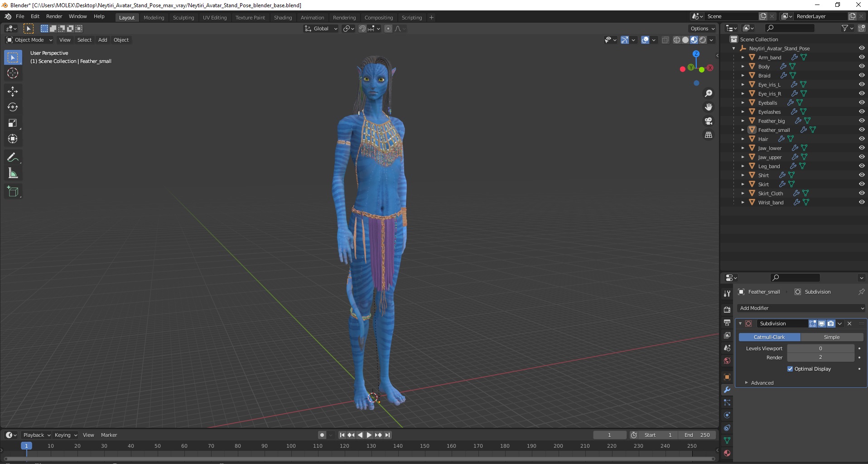Open the Global transform orientation dropdown

(321, 29)
